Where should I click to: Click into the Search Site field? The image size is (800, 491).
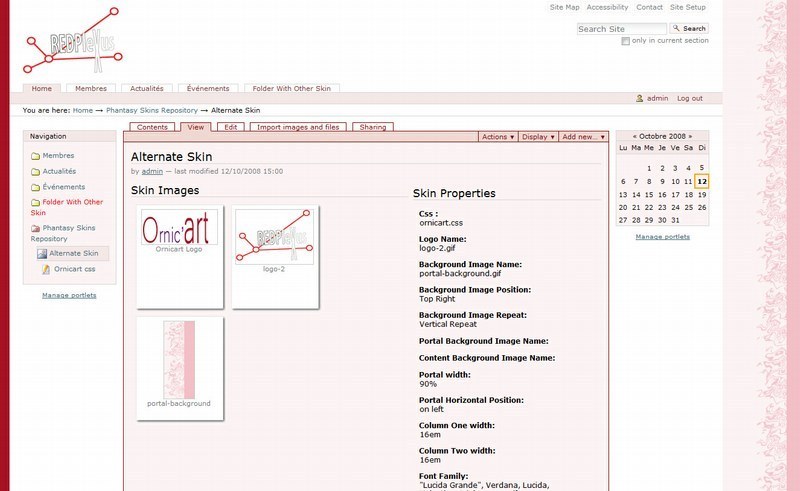coord(621,29)
